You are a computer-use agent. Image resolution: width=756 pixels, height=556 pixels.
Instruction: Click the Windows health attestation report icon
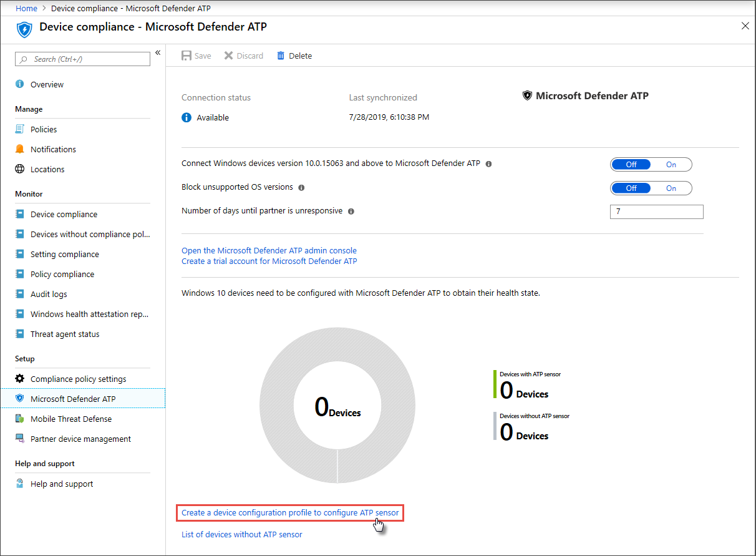coord(20,314)
